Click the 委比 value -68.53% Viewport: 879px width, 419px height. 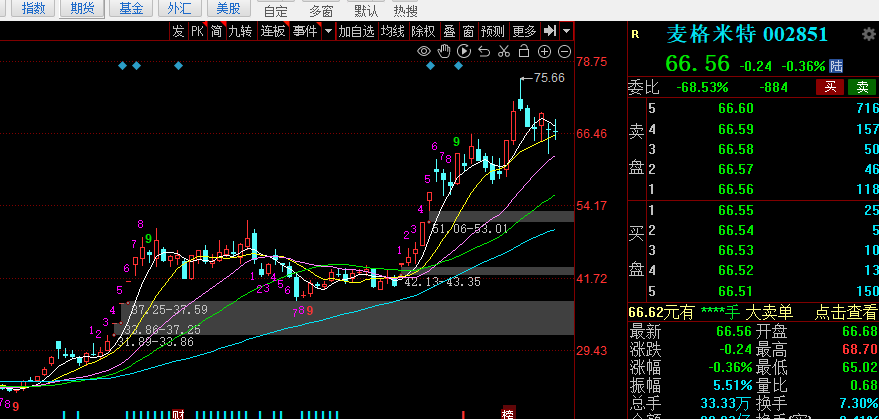point(702,88)
